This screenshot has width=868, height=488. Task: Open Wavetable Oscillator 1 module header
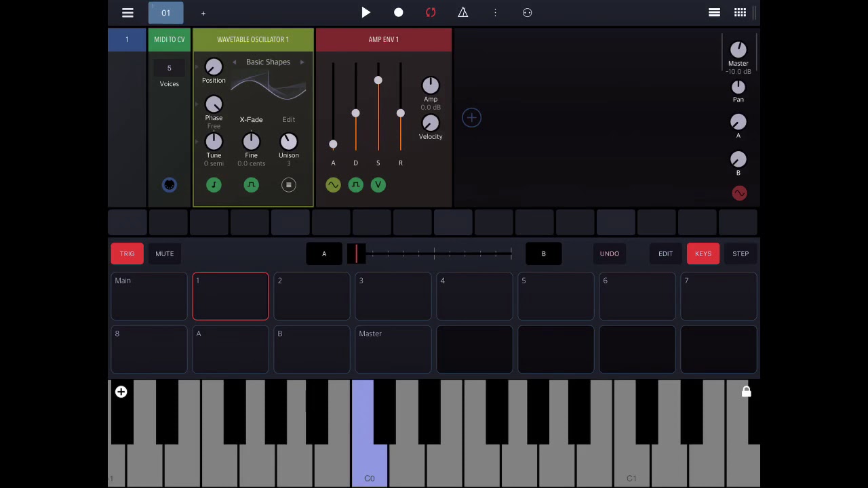(253, 39)
